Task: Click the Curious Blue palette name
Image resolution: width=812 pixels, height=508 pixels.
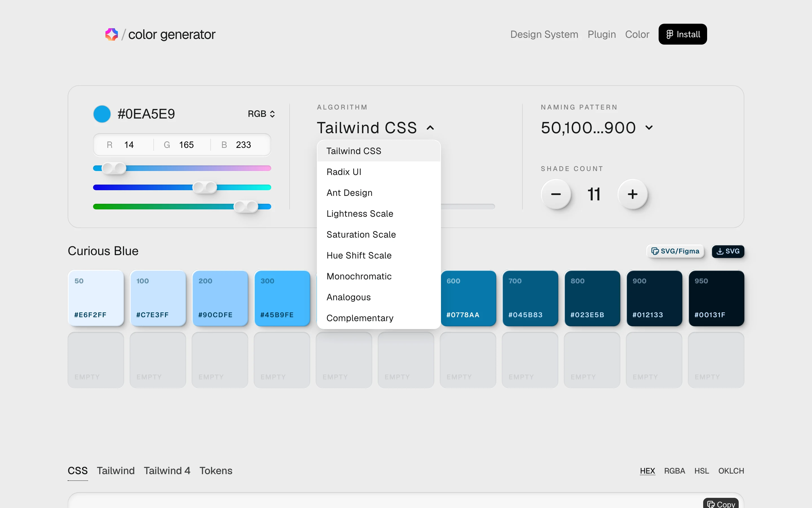Action: click(x=103, y=251)
